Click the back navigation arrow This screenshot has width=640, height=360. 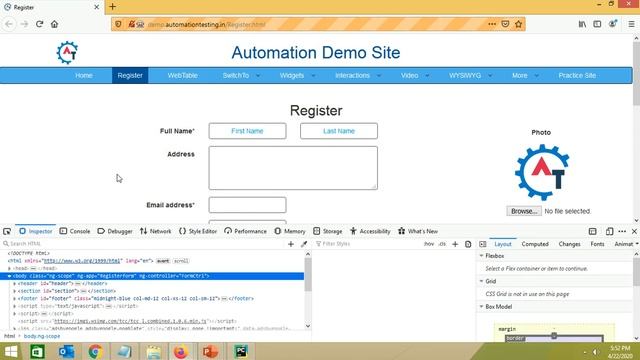[9, 24]
